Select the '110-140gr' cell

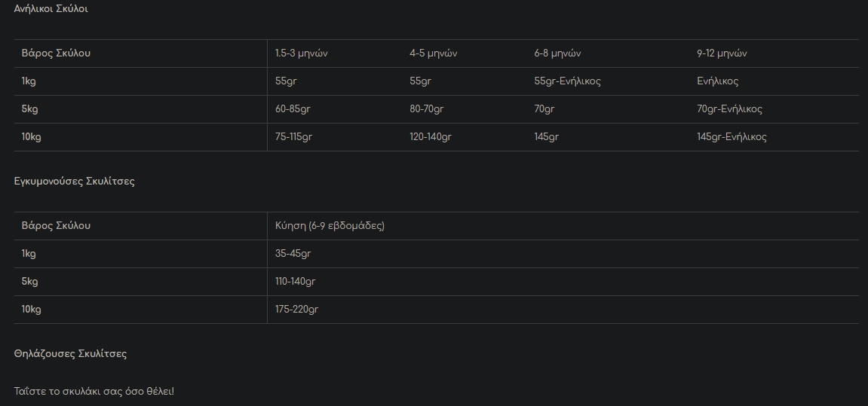tap(295, 282)
